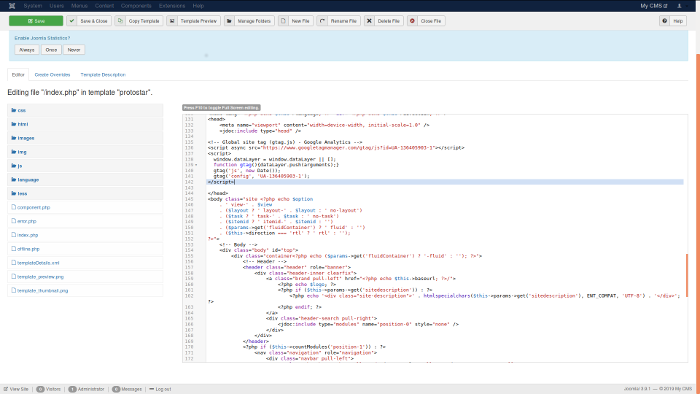Image resolution: width=700 pixels, height=394 pixels.
Task: Choose Never for Joomla Statistics
Action: pos(74,50)
